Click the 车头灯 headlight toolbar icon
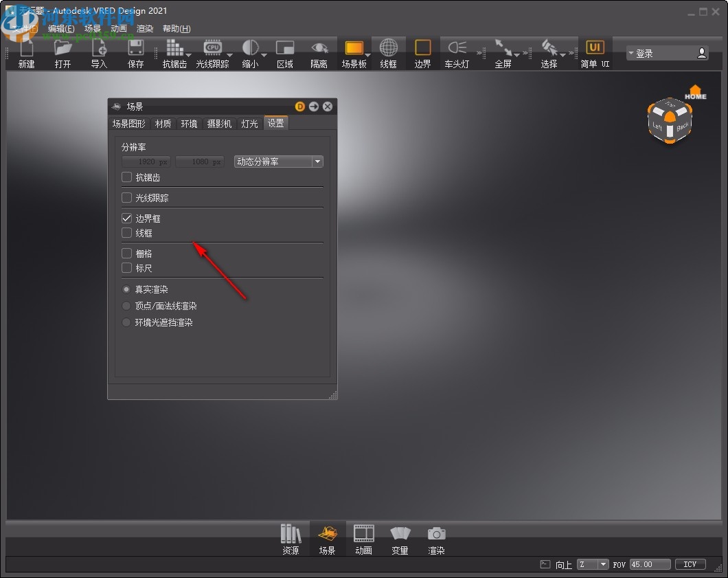 pos(457,53)
